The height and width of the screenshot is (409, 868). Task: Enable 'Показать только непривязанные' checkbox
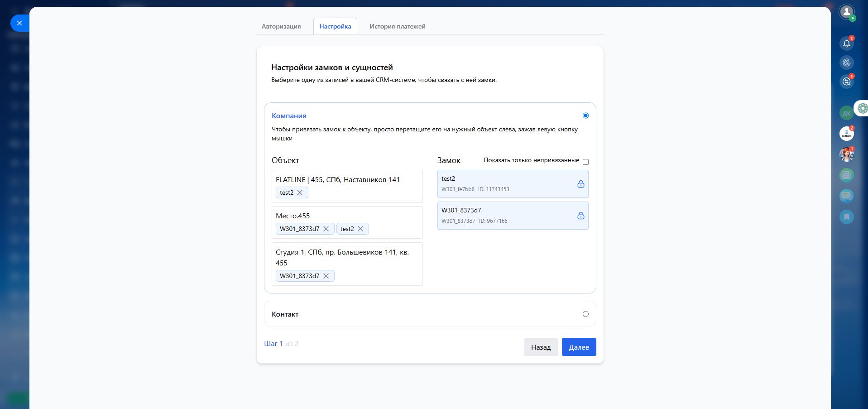[x=585, y=162]
